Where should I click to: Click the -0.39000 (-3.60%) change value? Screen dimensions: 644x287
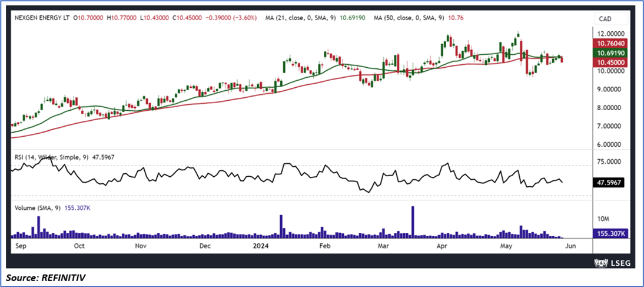[230, 18]
